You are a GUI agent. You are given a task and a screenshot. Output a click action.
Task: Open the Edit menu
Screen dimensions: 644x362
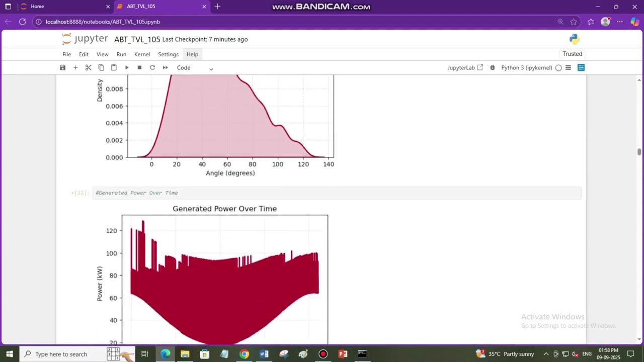84,54
